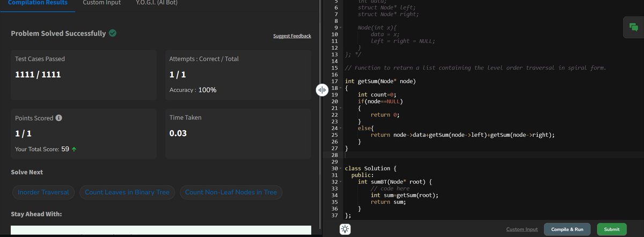The height and width of the screenshot is (237, 644).
Task: Click the Time Taken value 0.03
Action: coord(178,134)
